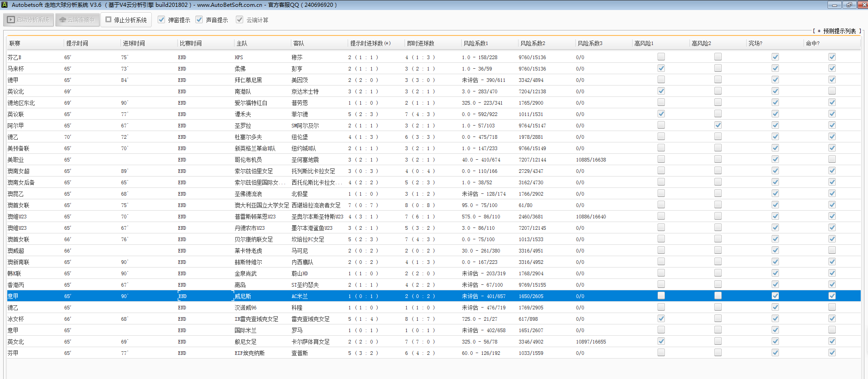This screenshot has width=868, height=379.
Task: Toggle the 云端计算 checkbox
Action: pyautogui.click(x=239, y=20)
